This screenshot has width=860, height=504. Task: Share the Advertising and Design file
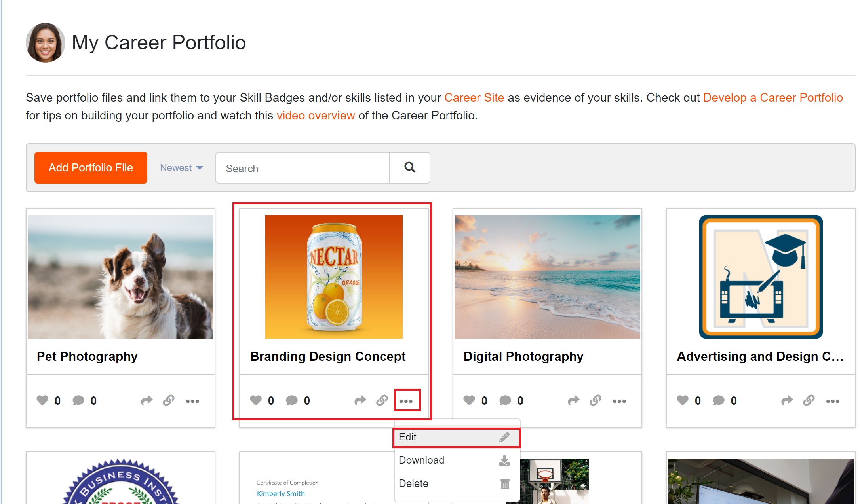(787, 400)
